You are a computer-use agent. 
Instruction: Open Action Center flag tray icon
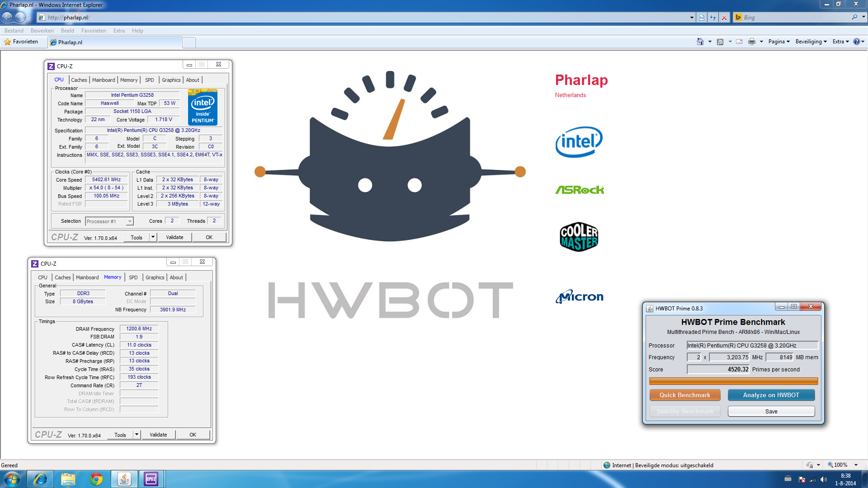coord(802,479)
